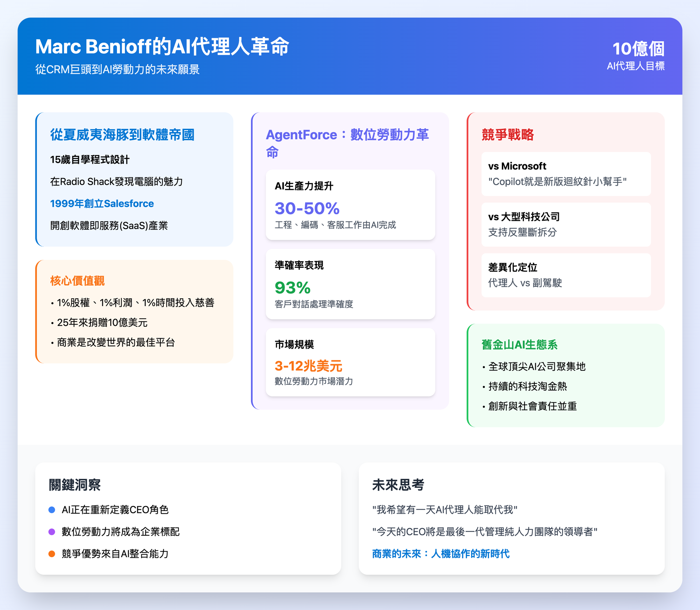
Task: Click the text "15歲自學程式設計"
Action: pos(90,160)
